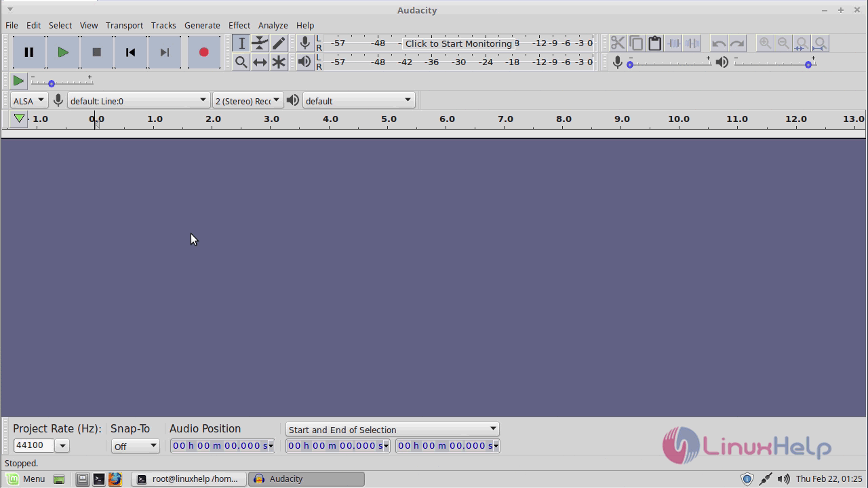The height and width of the screenshot is (488, 868).
Task: Open the View menu
Action: 89,25
